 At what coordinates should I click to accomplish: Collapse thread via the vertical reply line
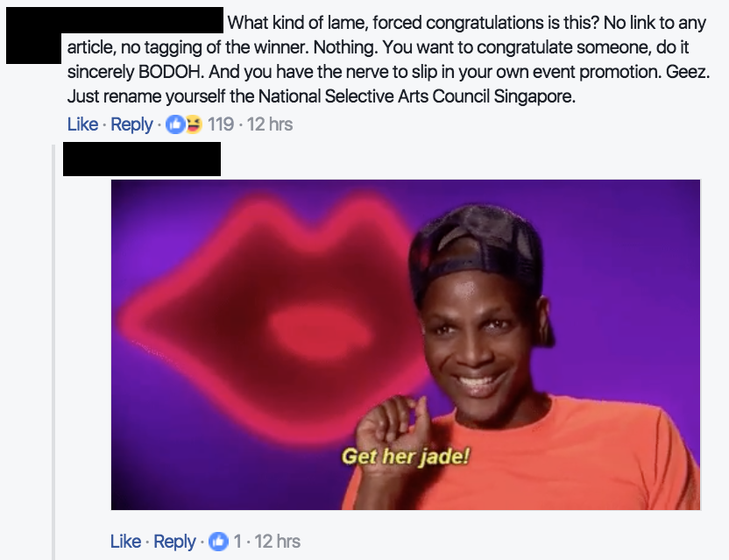point(53,352)
